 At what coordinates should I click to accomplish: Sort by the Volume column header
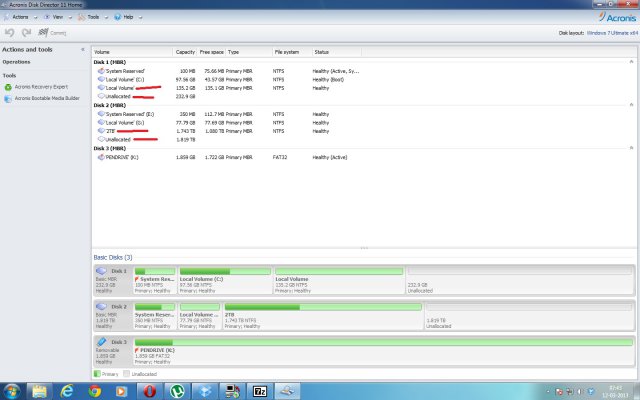[132, 52]
